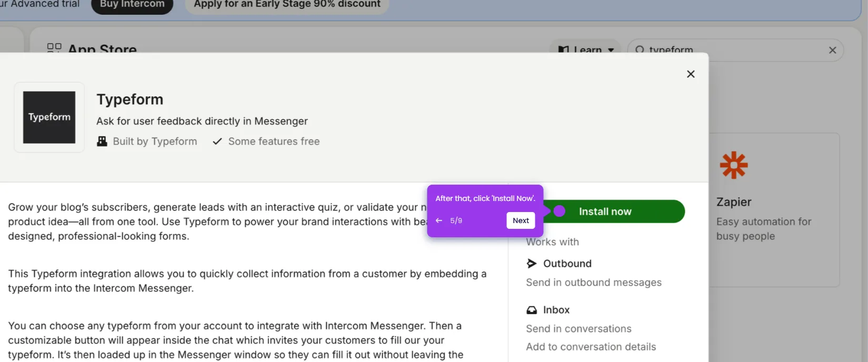
Task: Click the green Install now button
Action: (614, 212)
